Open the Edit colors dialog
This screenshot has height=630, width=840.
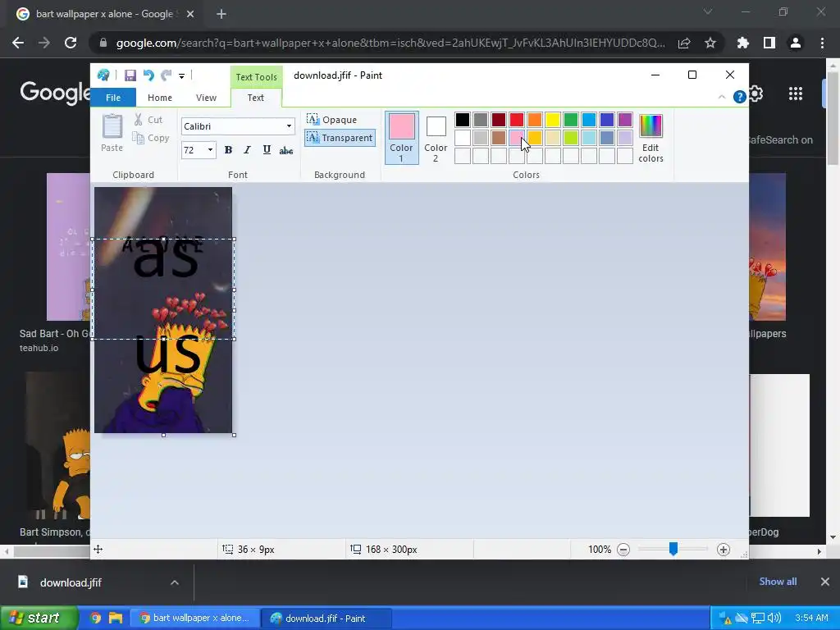click(x=651, y=138)
